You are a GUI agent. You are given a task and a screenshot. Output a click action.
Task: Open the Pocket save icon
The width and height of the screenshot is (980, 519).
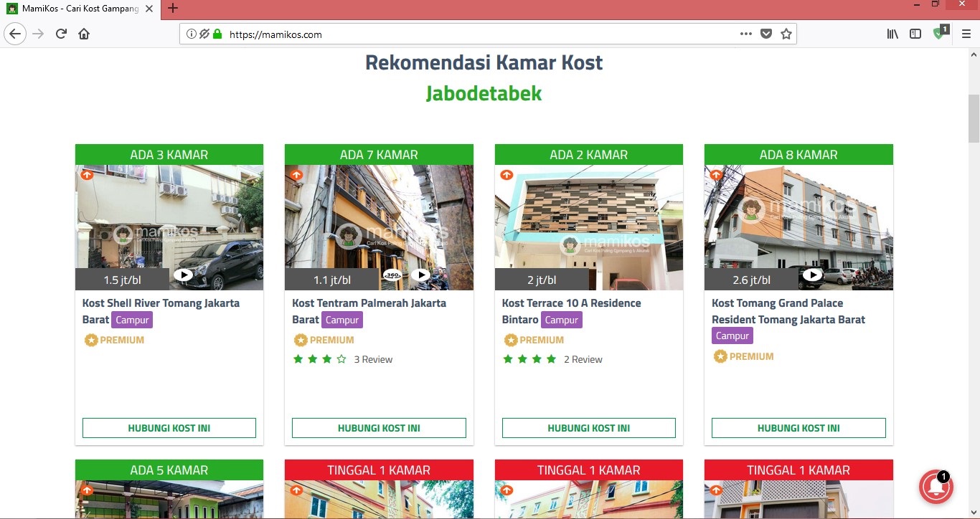[766, 34]
